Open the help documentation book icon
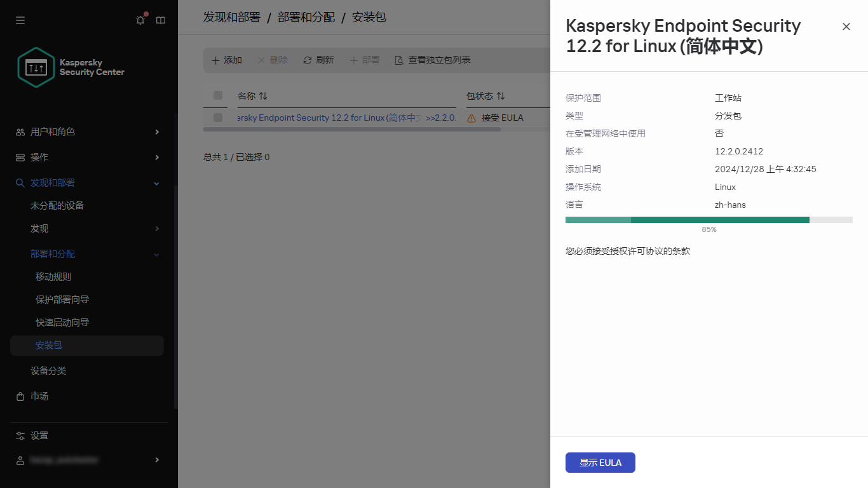Image resolution: width=868 pixels, height=488 pixels. point(161,20)
